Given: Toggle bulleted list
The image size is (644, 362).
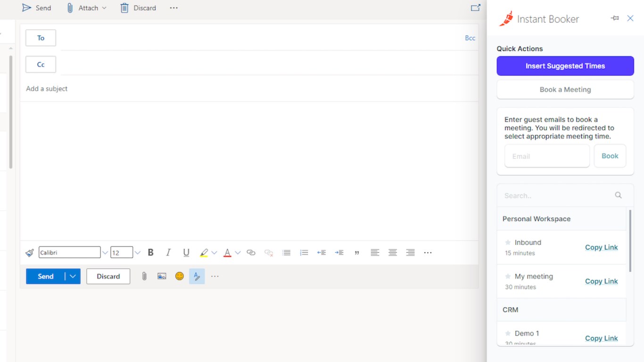Looking at the screenshot, I should point(286,253).
